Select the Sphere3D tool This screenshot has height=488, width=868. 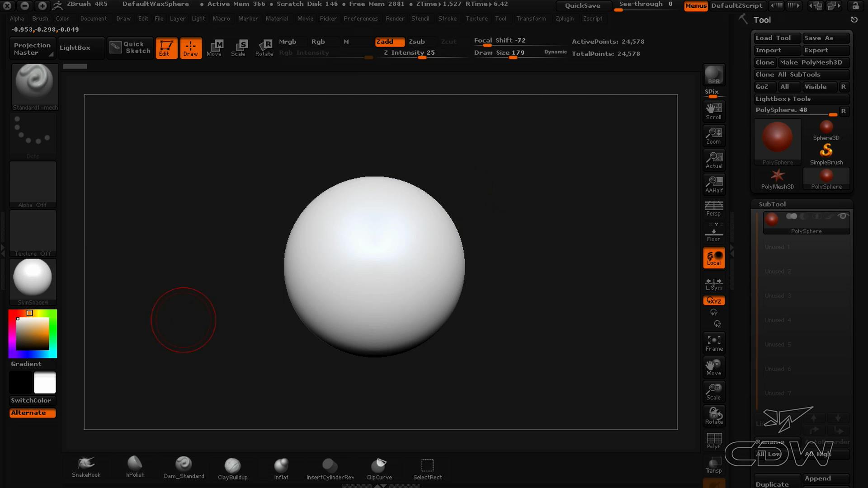826,131
